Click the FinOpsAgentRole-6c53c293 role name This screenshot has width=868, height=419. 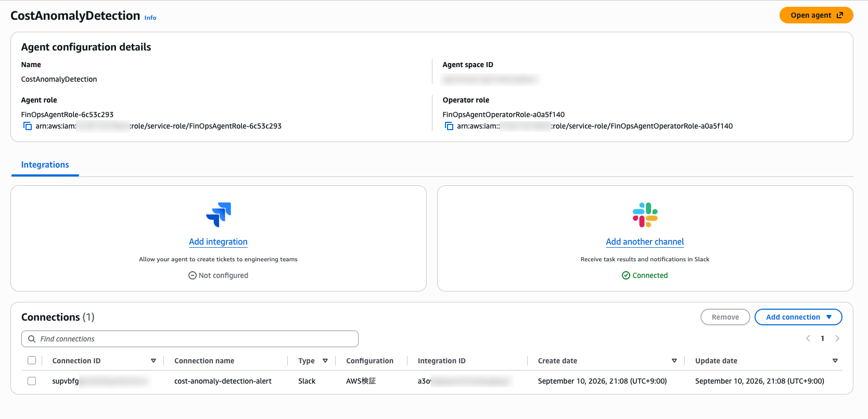pos(67,115)
